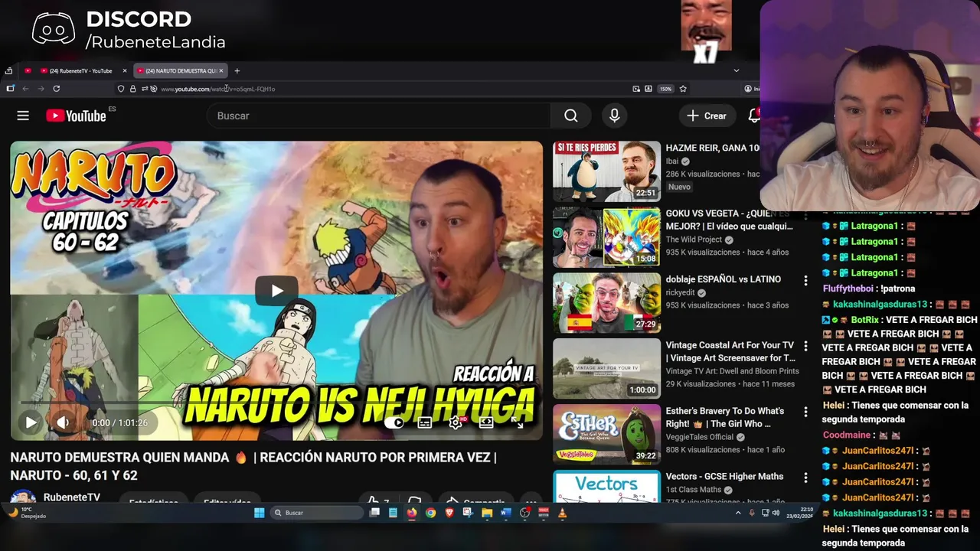Go to YouTube home via logo
980x551 pixels.
tap(76, 116)
